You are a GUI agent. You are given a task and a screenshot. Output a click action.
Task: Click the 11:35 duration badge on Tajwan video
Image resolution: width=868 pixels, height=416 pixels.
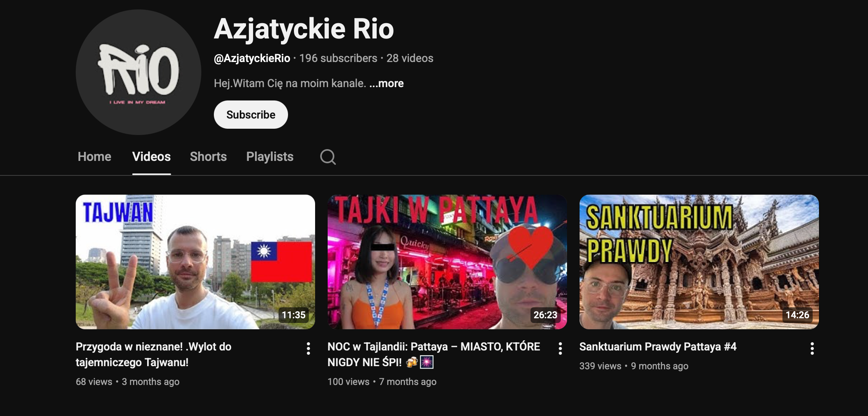tap(294, 315)
